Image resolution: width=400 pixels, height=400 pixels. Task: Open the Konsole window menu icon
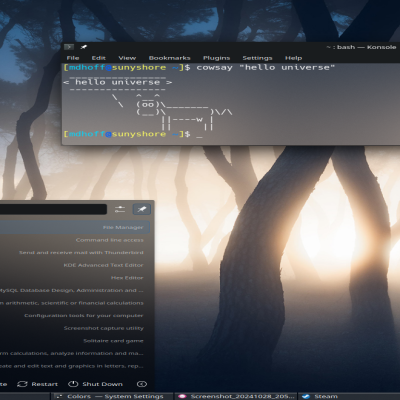pos(69,47)
